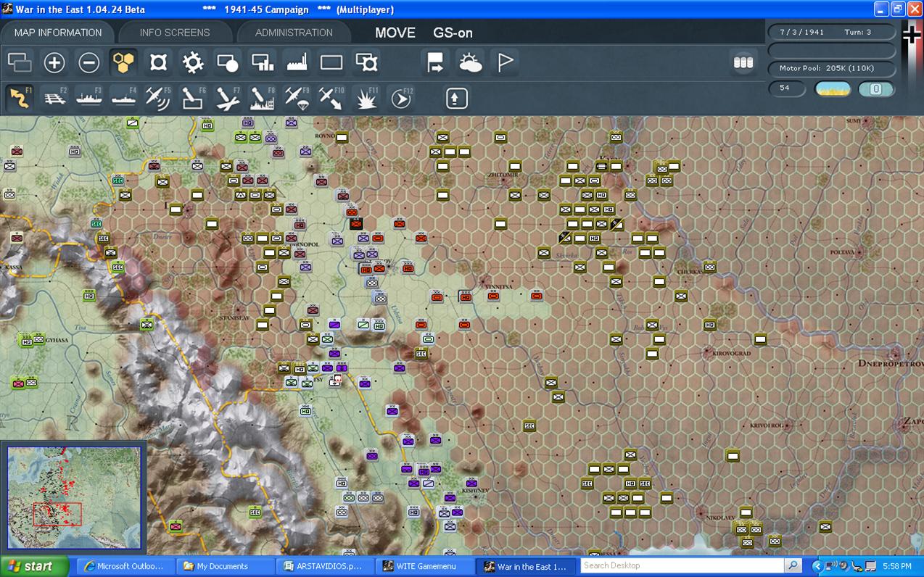
Task: Select the F3 naval transport mode
Action: (89, 98)
